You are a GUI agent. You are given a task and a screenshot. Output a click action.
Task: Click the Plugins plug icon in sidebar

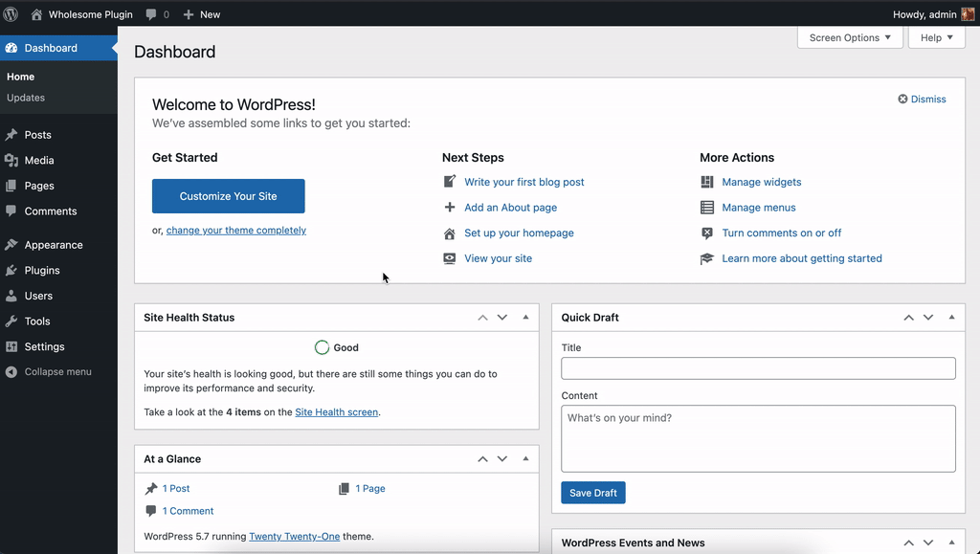pyautogui.click(x=11, y=271)
